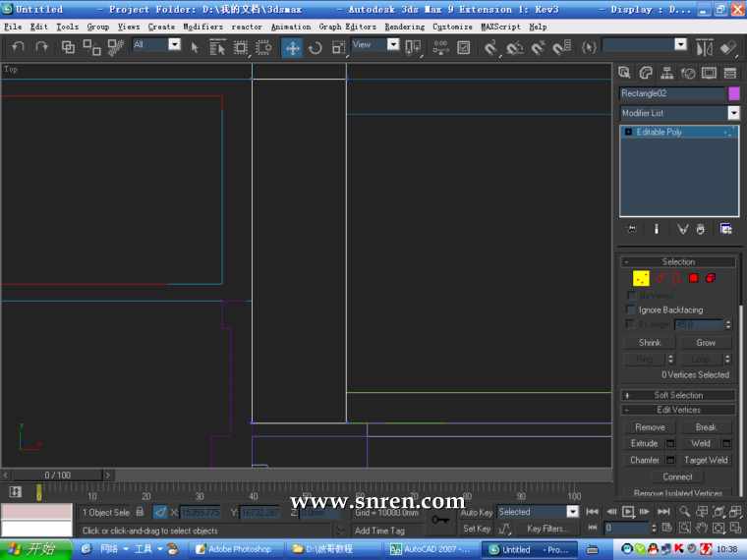This screenshot has height=560, width=747.
Task: Open the Rendering menu
Action: point(405,27)
